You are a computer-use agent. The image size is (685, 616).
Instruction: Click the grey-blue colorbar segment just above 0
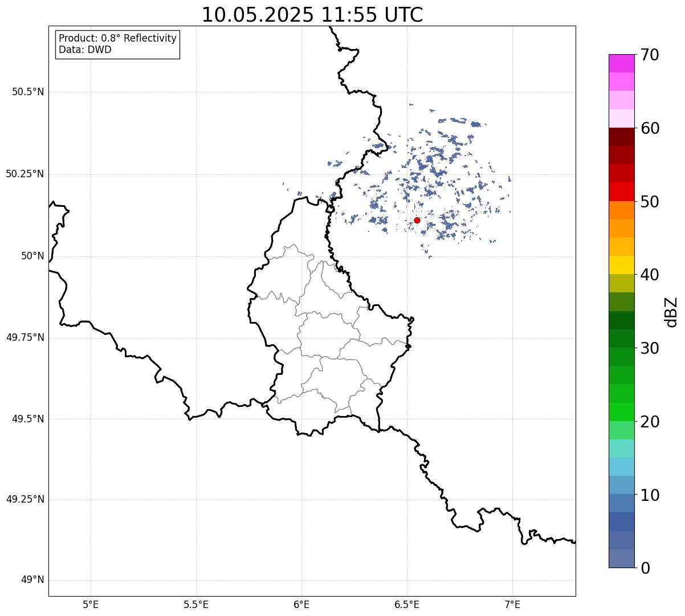(x=621, y=558)
